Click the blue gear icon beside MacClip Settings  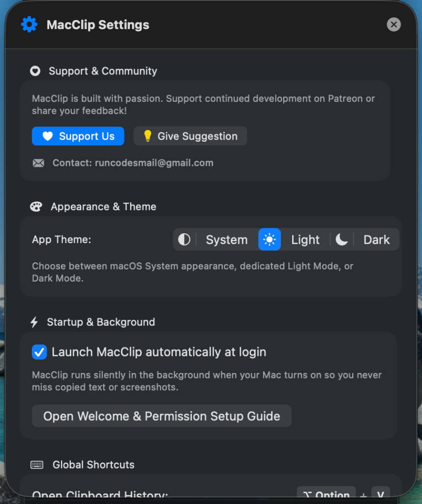click(x=29, y=25)
